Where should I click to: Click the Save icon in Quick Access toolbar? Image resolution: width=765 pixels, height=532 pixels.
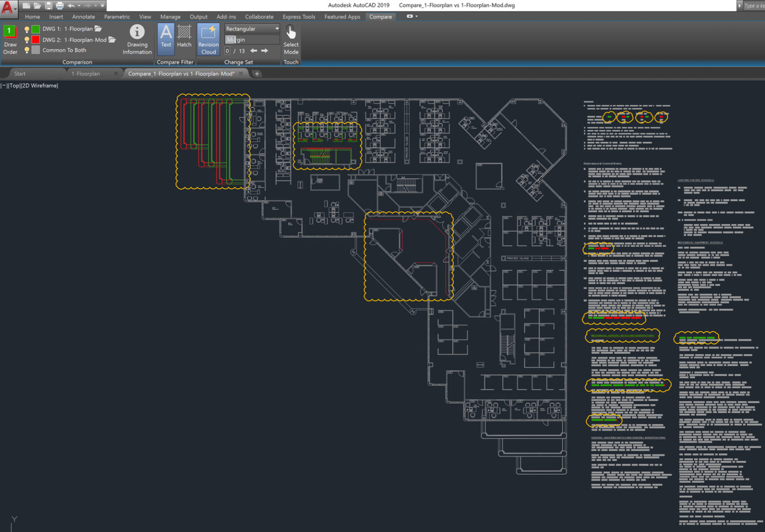point(48,5)
